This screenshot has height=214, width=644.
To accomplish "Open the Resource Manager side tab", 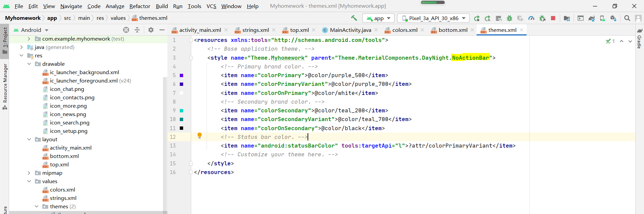I will 5,86.
